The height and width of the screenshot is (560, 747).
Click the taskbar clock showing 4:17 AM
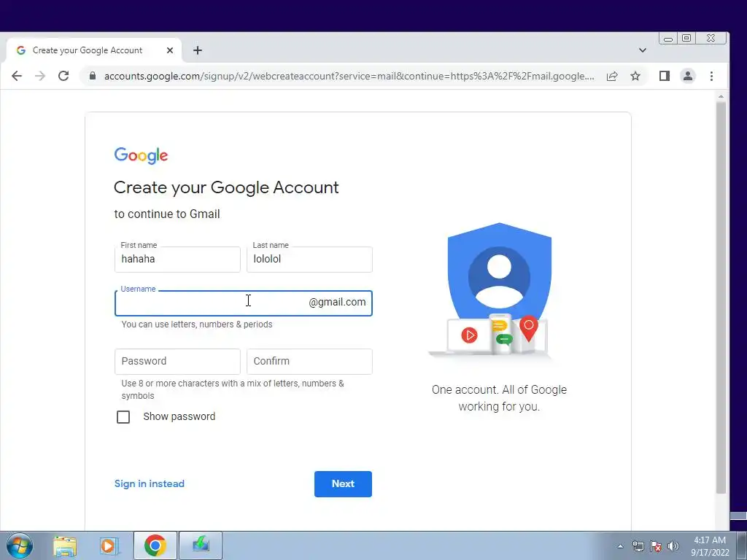[710, 546]
